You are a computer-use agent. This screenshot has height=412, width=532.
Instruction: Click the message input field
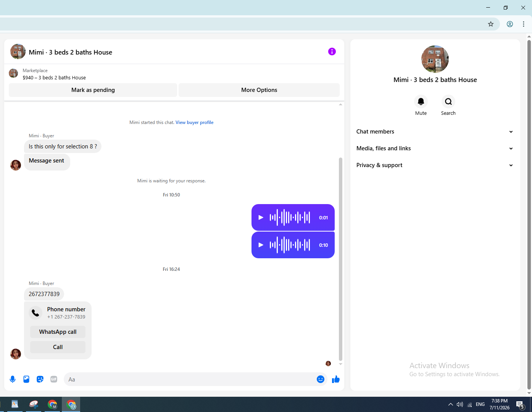[x=190, y=379]
